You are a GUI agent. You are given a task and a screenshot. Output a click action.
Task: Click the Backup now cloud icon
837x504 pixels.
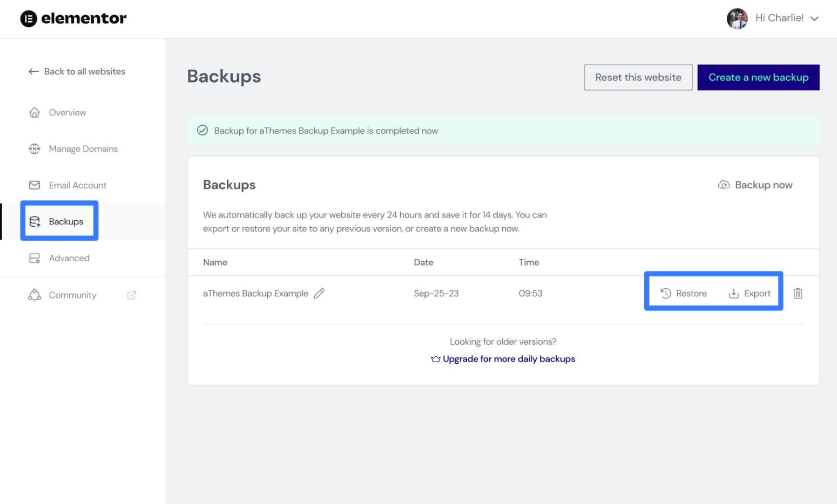724,185
